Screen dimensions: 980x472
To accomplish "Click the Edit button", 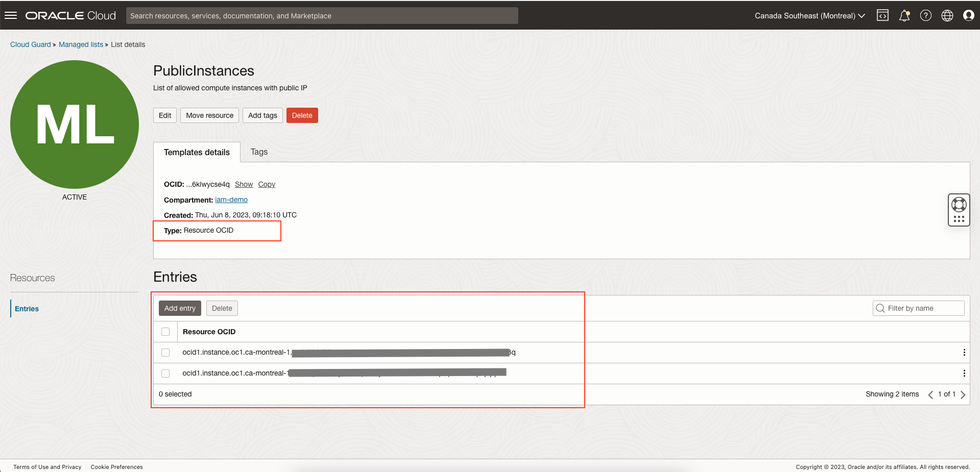I will 165,115.
